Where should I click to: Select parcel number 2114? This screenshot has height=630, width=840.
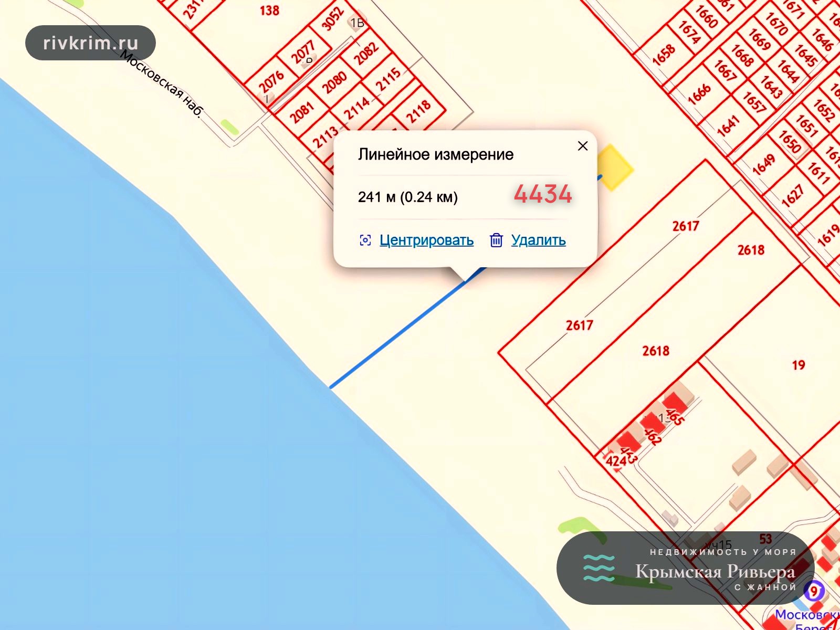(x=356, y=109)
